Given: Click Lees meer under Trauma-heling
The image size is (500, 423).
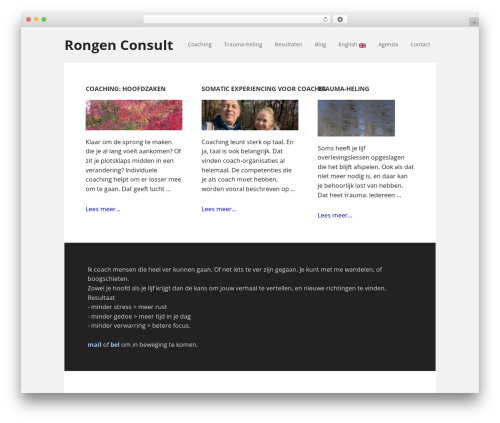Looking at the screenshot, I should (x=335, y=215).
